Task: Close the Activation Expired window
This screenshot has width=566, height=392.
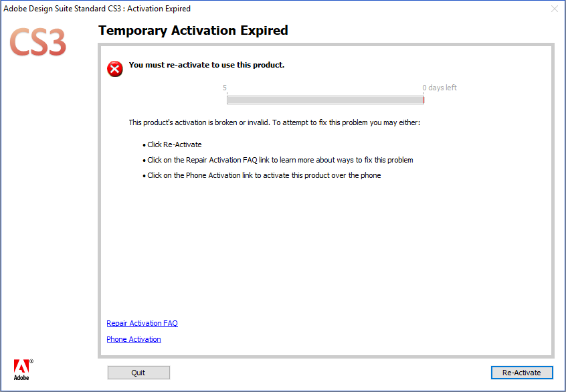Action: pos(554,9)
